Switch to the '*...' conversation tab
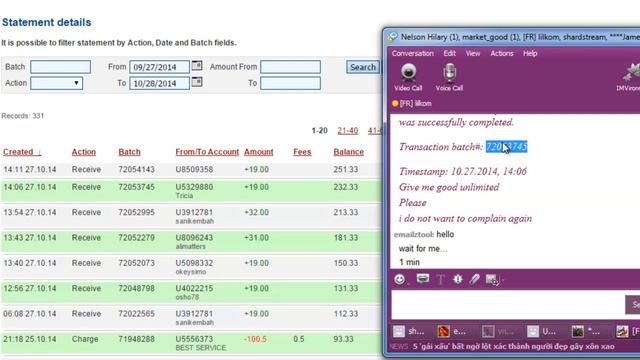The width and height of the screenshot is (640, 360). (x=585, y=331)
